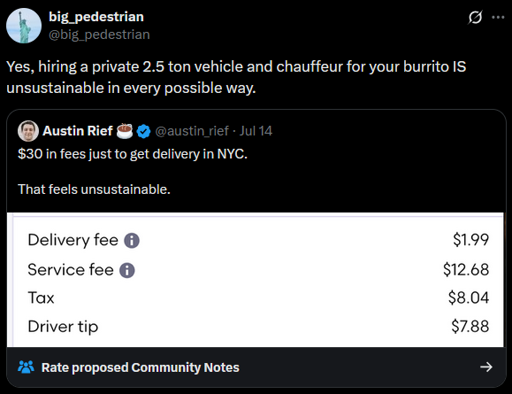
Task: Open the three-dot more options menu
Action: (498, 17)
